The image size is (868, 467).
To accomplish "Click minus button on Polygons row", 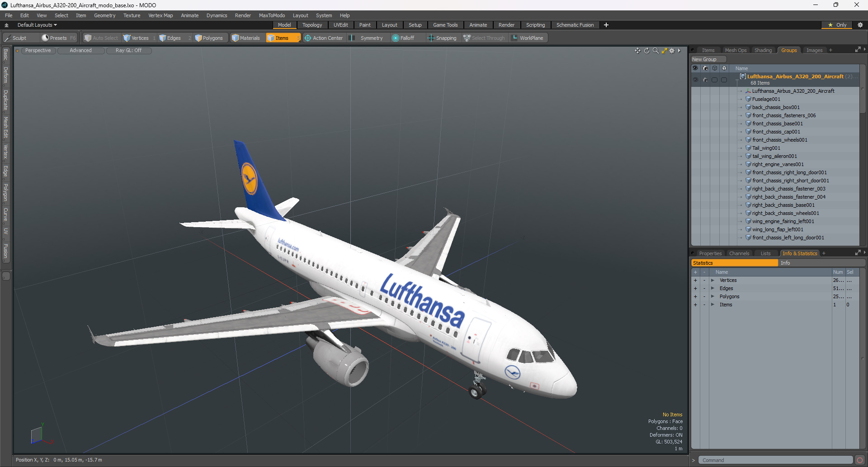I will pyautogui.click(x=704, y=297).
